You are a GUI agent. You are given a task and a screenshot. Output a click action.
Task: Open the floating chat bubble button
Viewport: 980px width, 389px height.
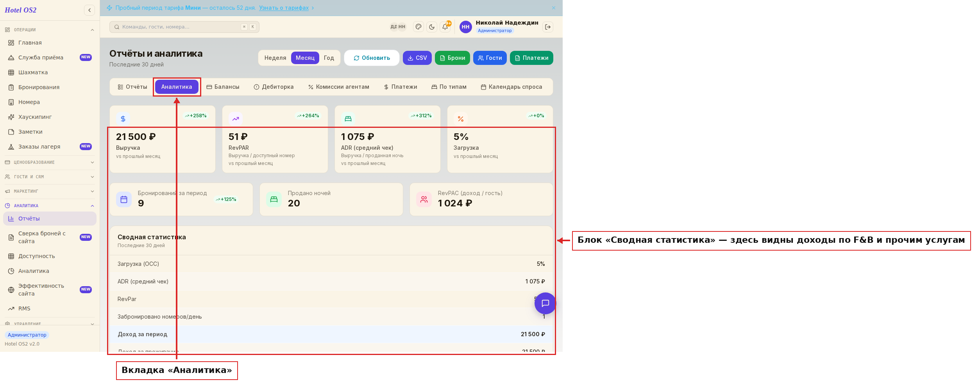coord(545,303)
